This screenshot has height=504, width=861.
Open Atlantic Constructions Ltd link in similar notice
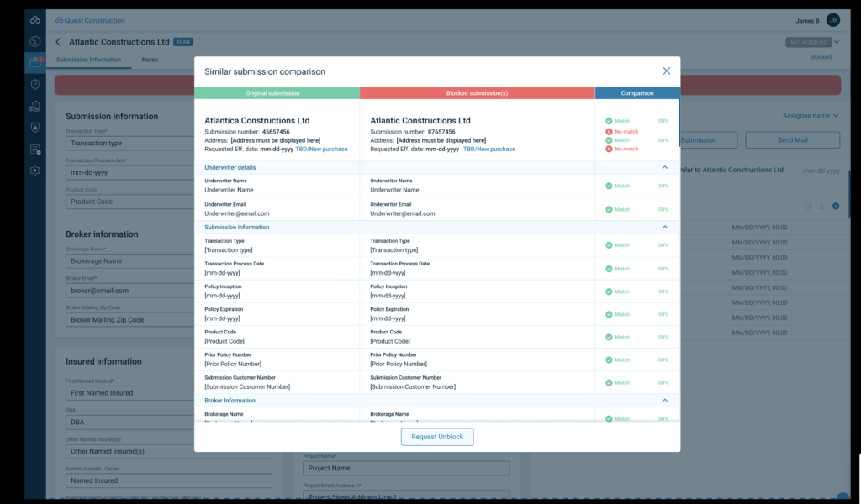[x=742, y=170]
